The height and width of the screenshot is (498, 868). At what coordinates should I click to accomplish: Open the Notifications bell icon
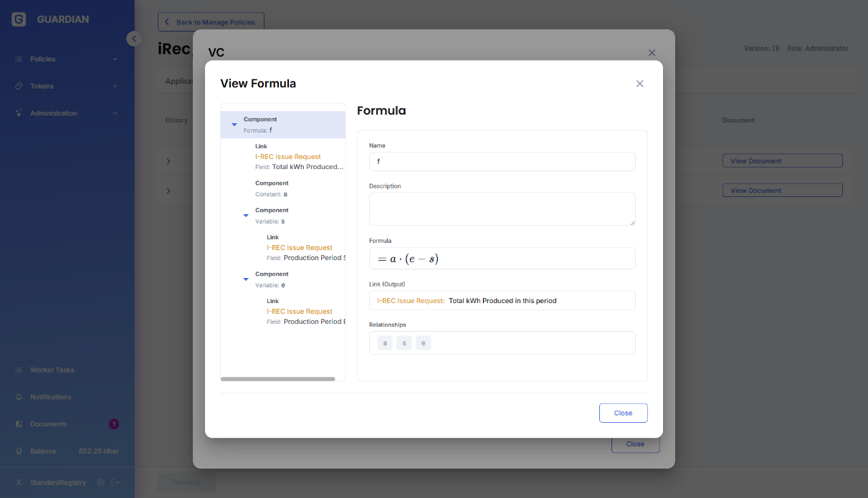coord(19,397)
